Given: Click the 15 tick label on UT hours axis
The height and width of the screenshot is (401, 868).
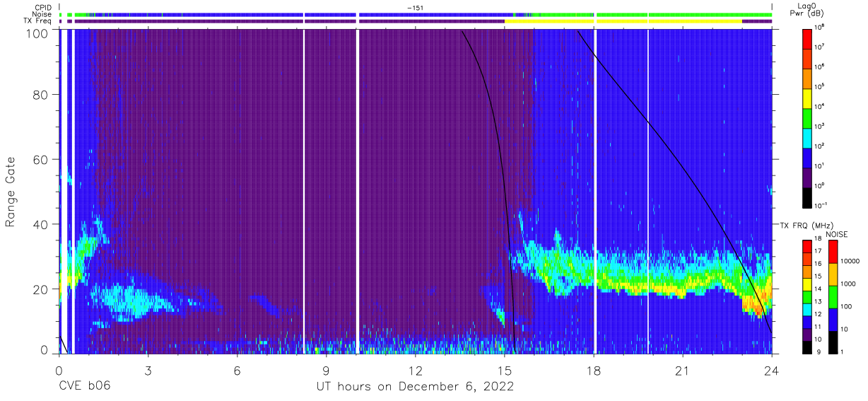Looking at the screenshot, I should coord(504,370).
